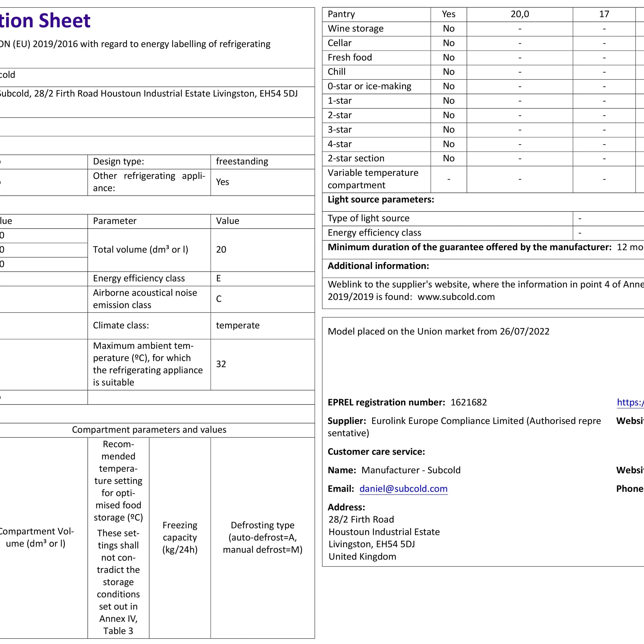The width and height of the screenshot is (644, 644).
Task: Click the energy efficiency class value E
Action: pyautogui.click(x=219, y=278)
